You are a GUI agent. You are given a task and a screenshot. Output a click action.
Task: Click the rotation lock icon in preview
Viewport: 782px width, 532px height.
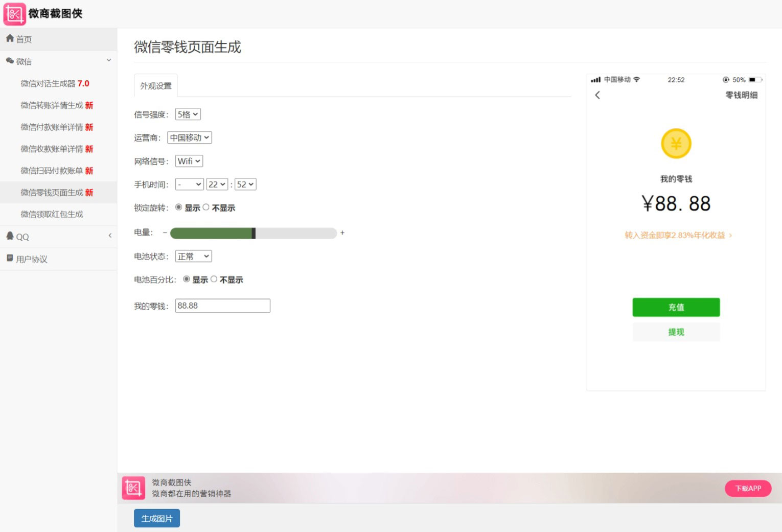tap(726, 80)
